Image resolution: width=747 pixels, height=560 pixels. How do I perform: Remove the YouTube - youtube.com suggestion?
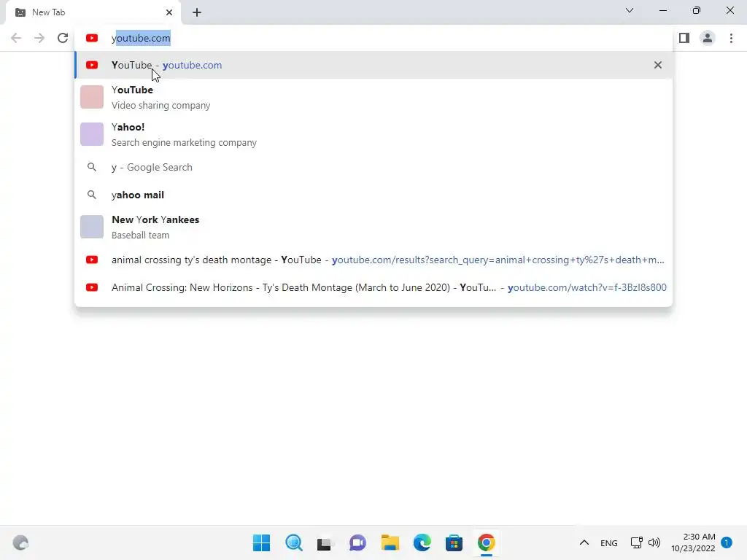(x=658, y=65)
